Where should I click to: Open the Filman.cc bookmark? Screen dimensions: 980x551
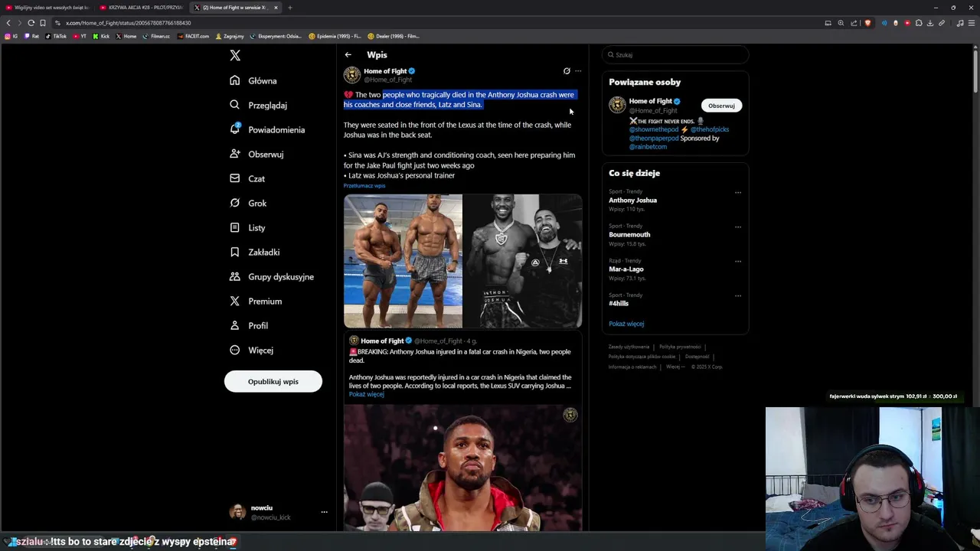(156, 36)
